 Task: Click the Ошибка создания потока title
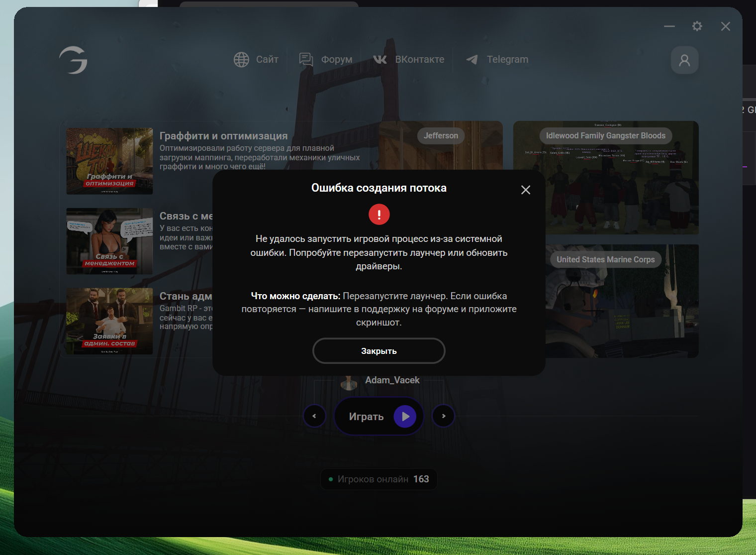coord(379,188)
